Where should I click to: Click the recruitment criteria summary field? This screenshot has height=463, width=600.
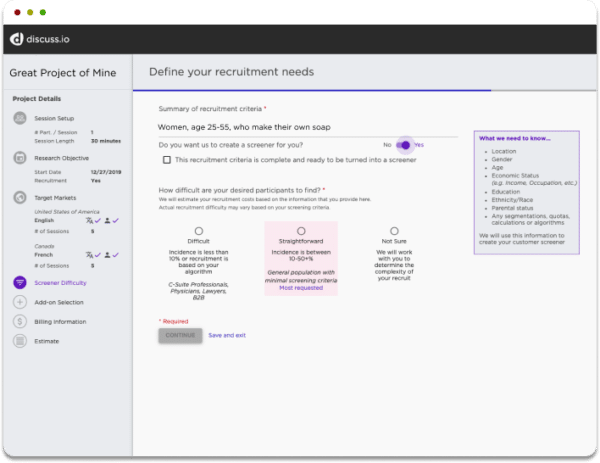(308, 127)
